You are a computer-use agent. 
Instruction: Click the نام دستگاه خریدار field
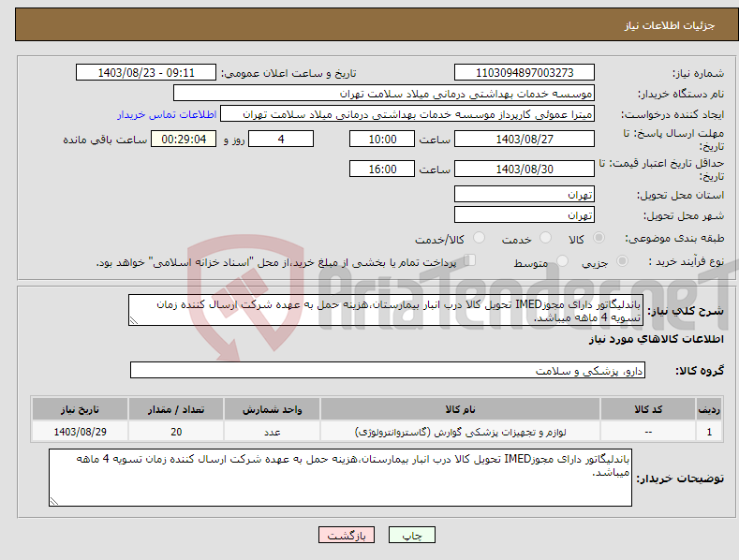[384, 94]
